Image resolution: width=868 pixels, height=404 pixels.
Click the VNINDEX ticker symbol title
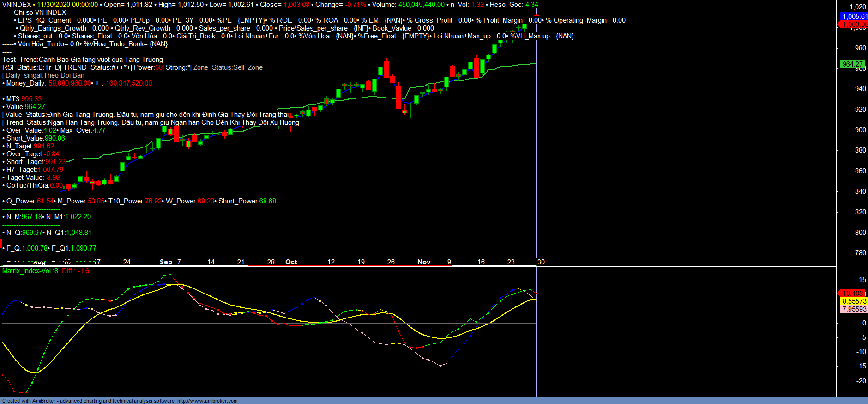[17, 5]
